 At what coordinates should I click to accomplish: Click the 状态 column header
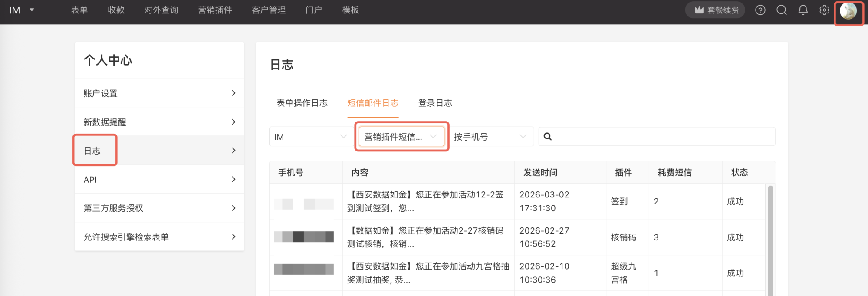pos(740,172)
